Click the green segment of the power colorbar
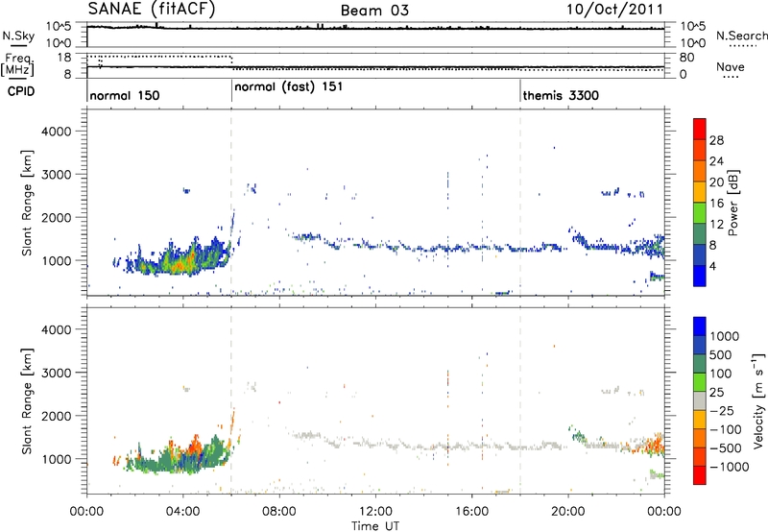 point(700,213)
